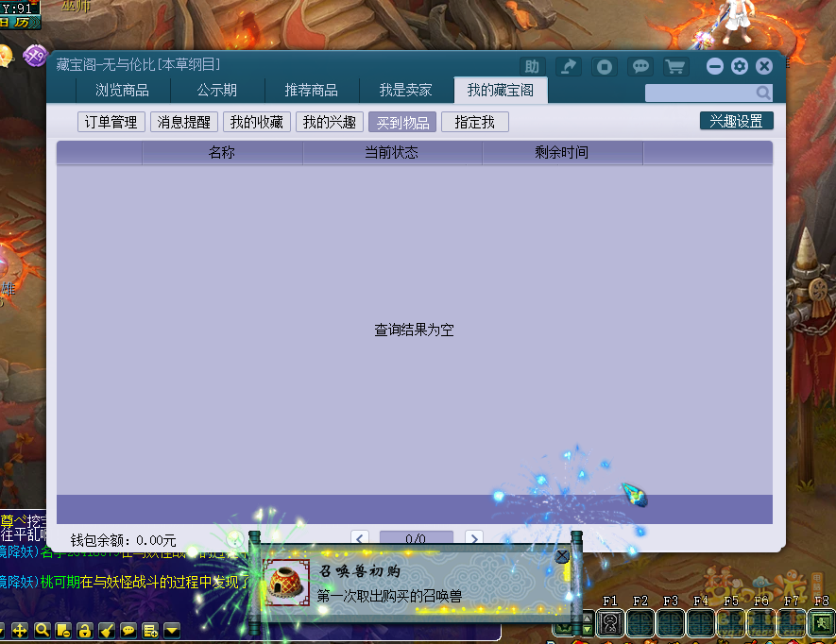Go to previous page with left arrow

360,538
